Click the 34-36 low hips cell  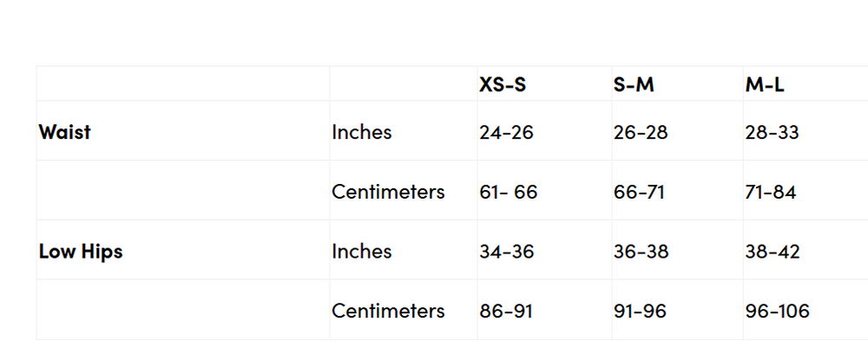coord(506,252)
